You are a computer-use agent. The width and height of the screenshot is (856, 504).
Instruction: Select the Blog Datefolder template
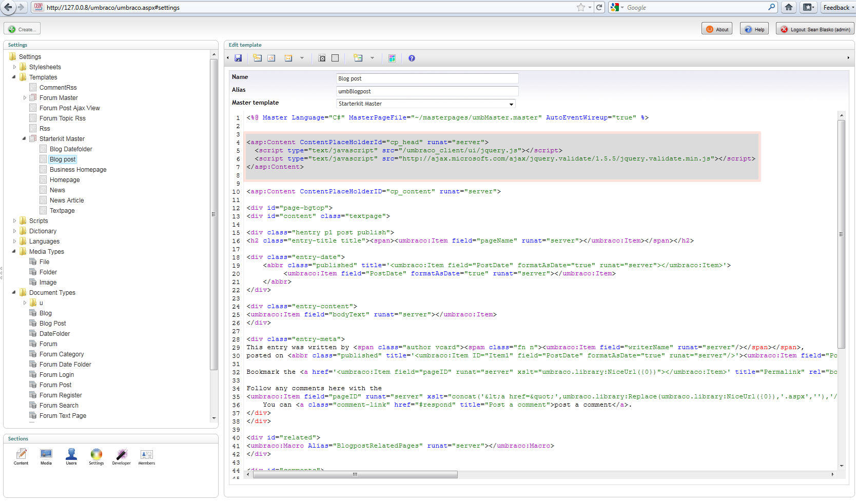pos(71,149)
